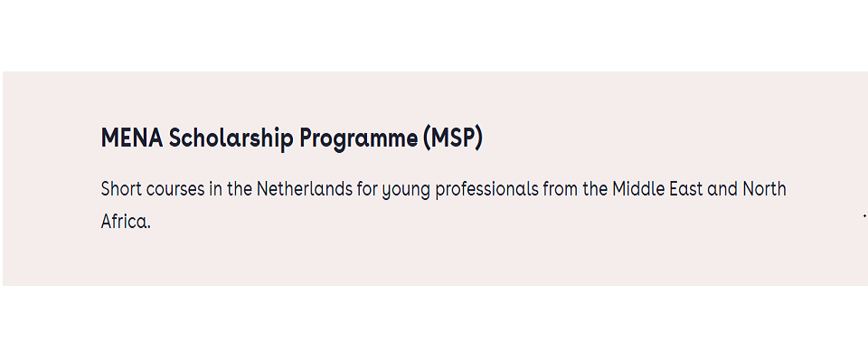Screen dimensions: 868x362
Task: Select the MENA Scholarship Programme card
Action: click(x=435, y=178)
